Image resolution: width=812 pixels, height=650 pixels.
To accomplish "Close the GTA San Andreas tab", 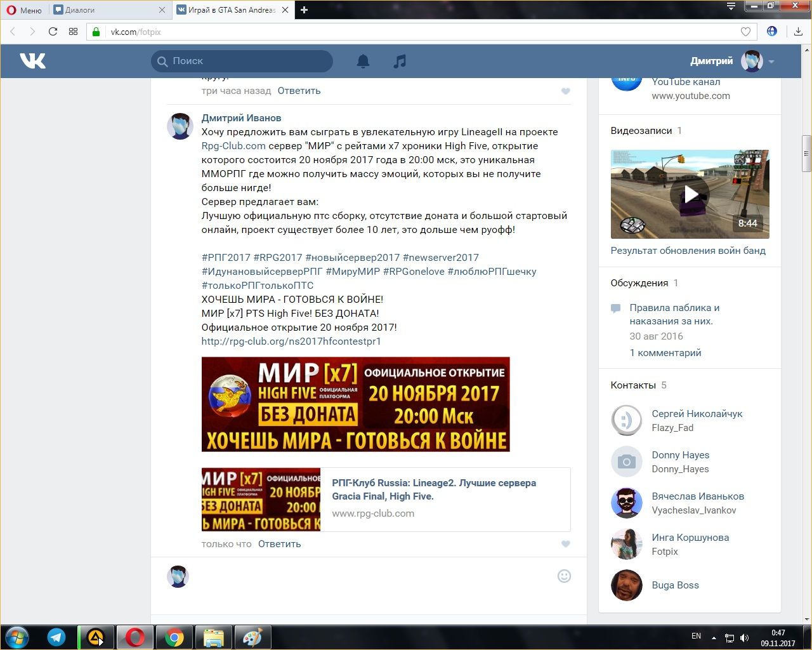I will pos(285,10).
